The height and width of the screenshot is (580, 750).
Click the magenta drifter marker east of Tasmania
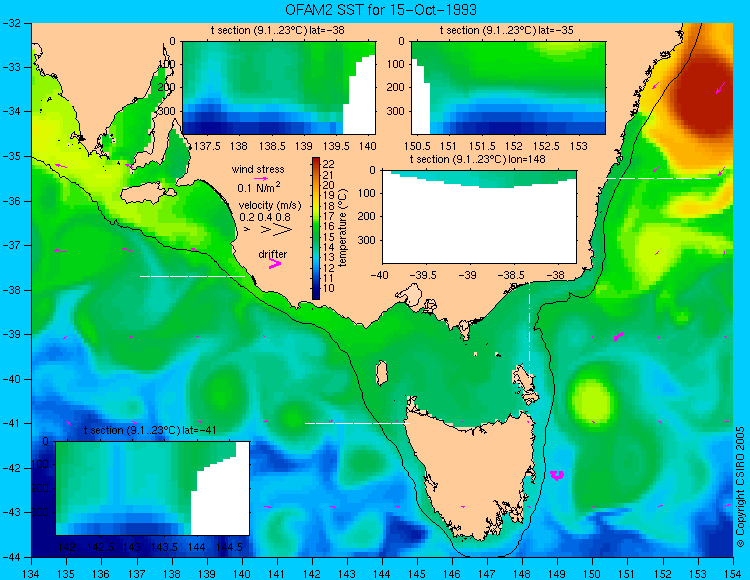coord(557,475)
